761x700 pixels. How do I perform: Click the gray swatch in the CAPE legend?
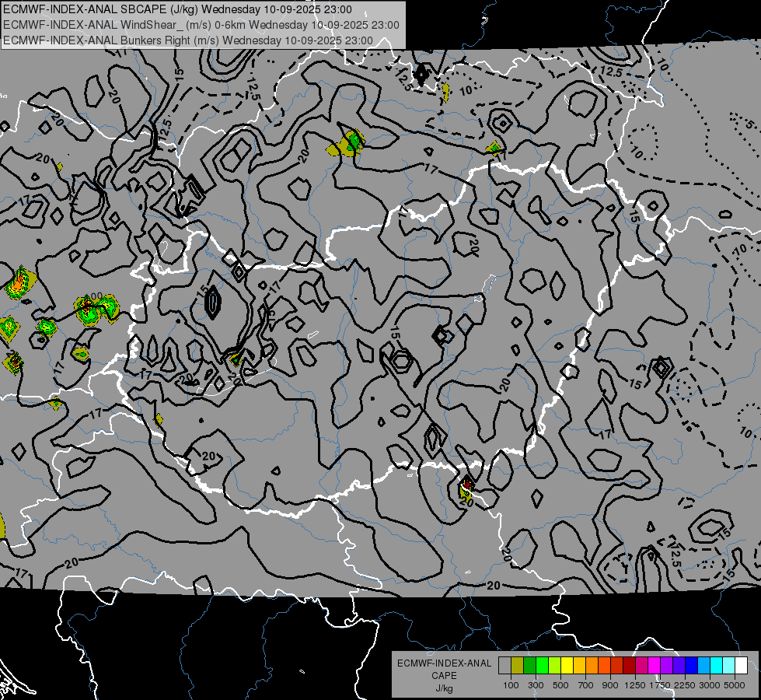(504, 665)
